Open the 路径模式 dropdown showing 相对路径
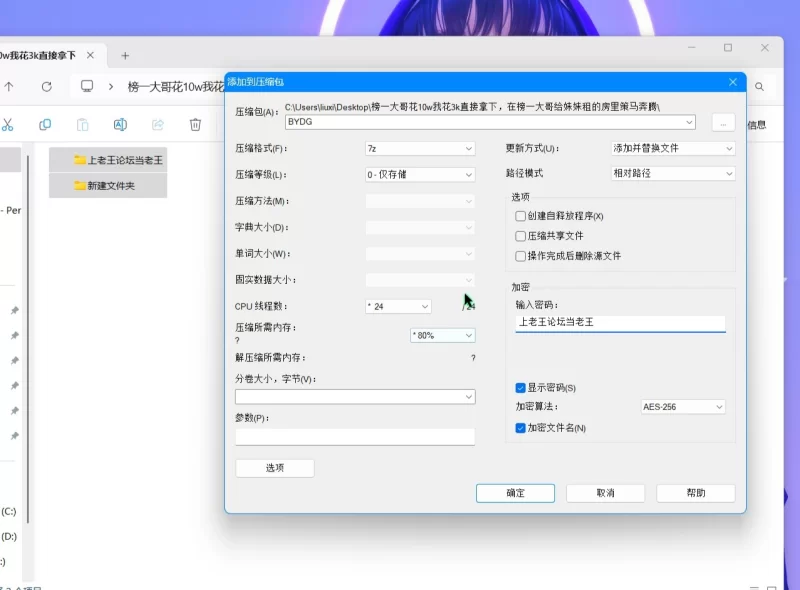The height and width of the screenshot is (590, 800). click(673, 174)
